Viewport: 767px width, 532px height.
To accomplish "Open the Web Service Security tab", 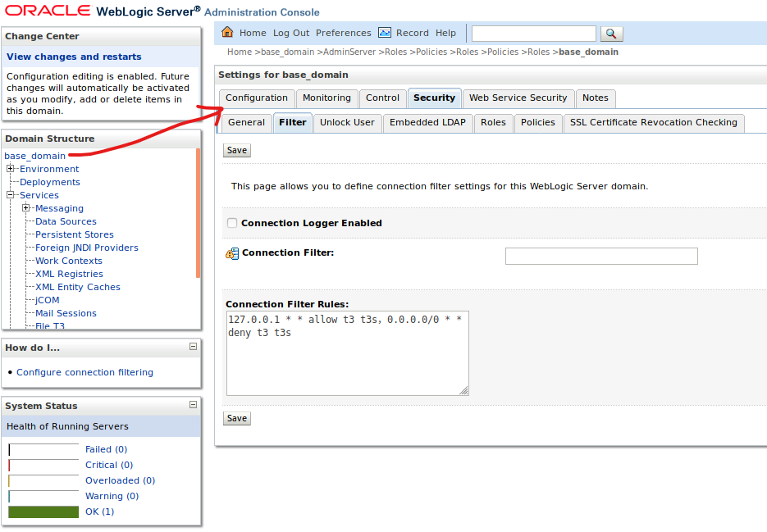I will 518,98.
